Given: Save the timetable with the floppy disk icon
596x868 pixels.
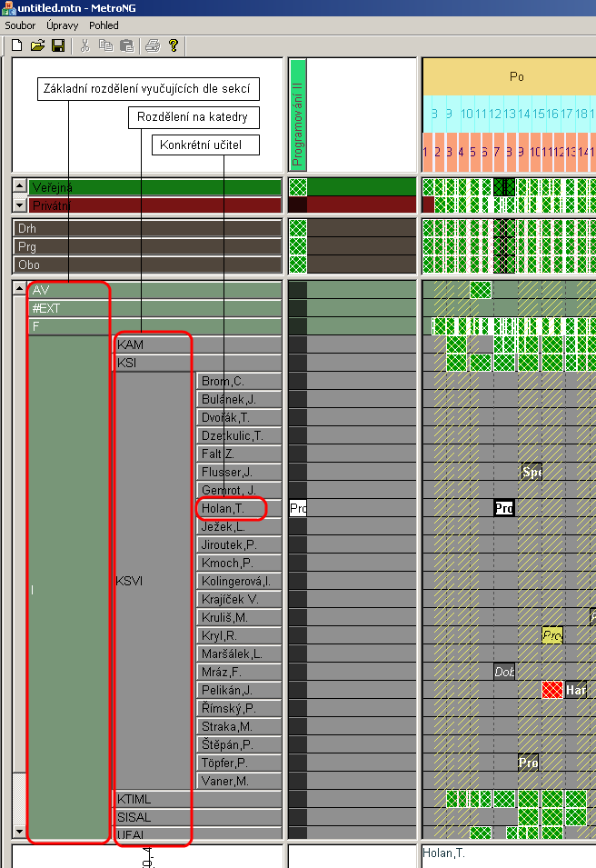Looking at the screenshot, I should [x=57, y=45].
